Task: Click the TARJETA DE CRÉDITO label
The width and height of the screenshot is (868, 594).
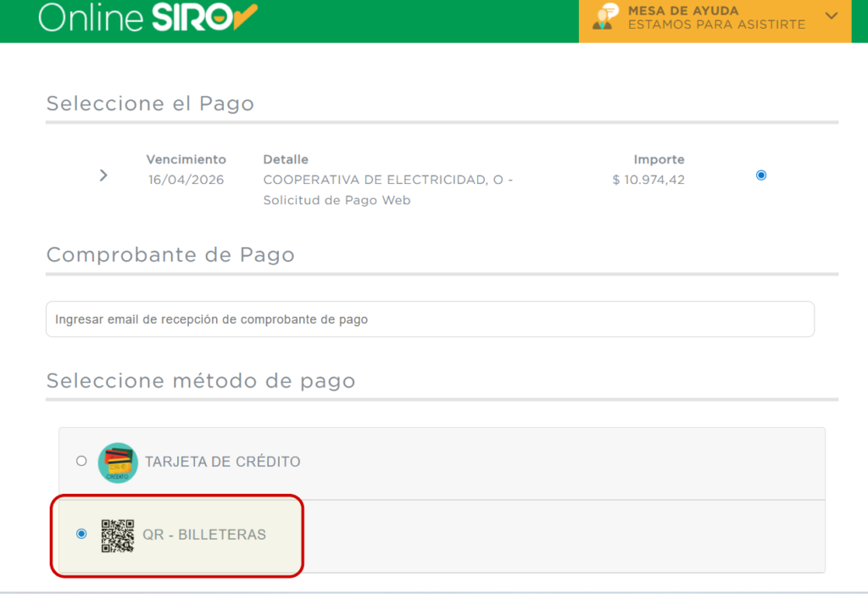Action: click(x=222, y=462)
